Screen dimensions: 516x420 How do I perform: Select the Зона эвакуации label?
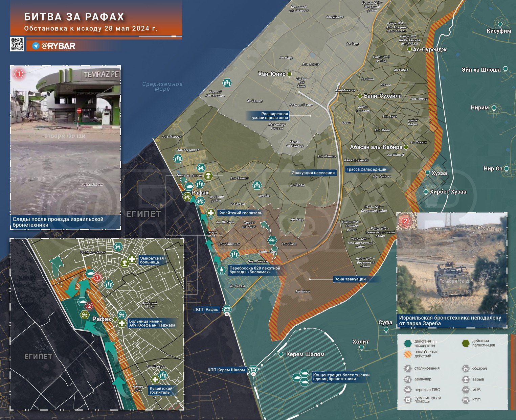click(x=350, y=279)
